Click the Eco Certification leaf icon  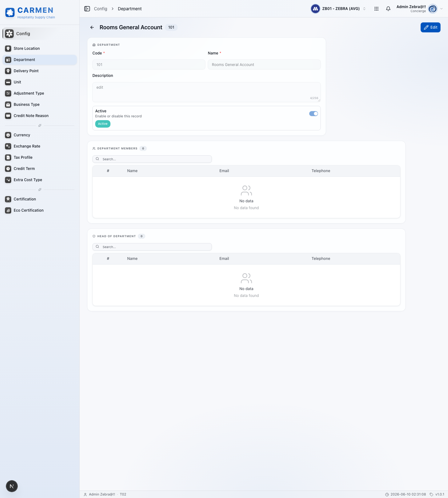pyautogui.click(x=8, y=210)
